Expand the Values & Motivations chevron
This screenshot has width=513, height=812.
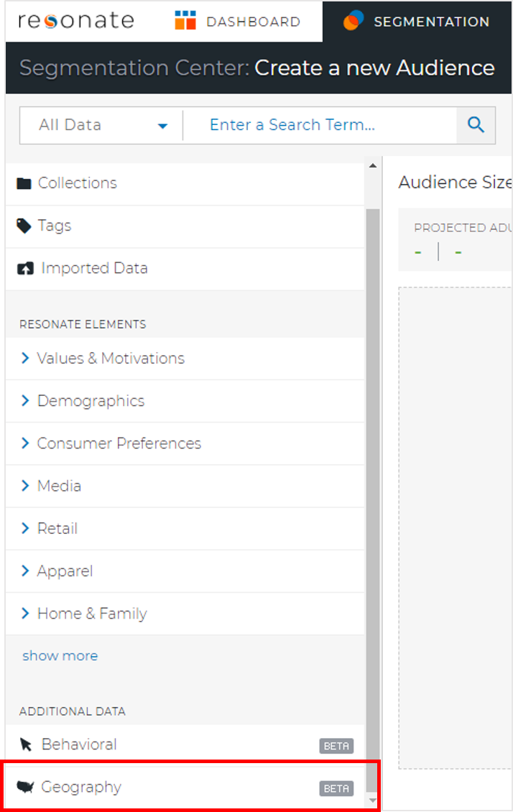tap(25, 358)
